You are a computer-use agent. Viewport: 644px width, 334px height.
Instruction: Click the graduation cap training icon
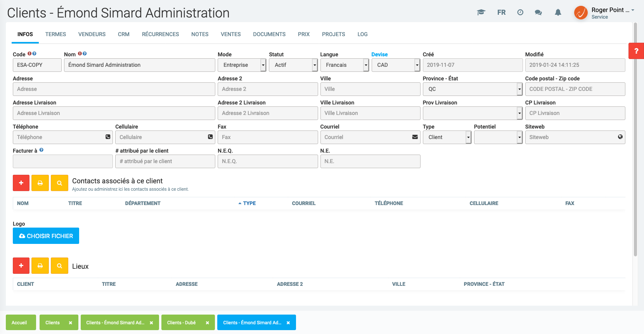(x=481, y=12)
